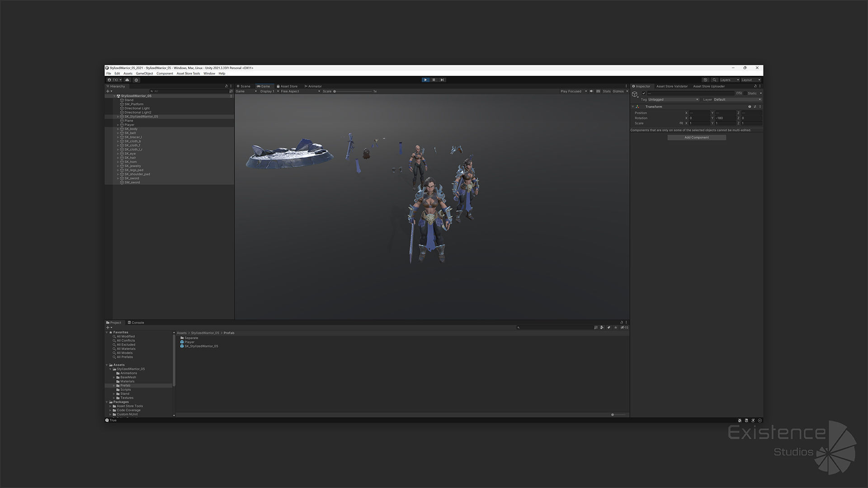Click the Rotation Y input field
The image size is (868, 488).
pos(726,118)
